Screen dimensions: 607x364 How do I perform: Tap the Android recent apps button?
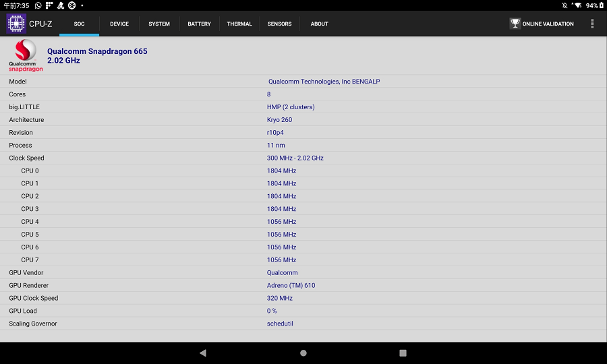403,353
